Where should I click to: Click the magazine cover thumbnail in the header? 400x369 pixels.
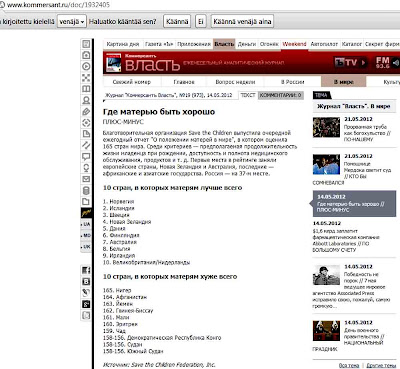[x=113, y=62]
